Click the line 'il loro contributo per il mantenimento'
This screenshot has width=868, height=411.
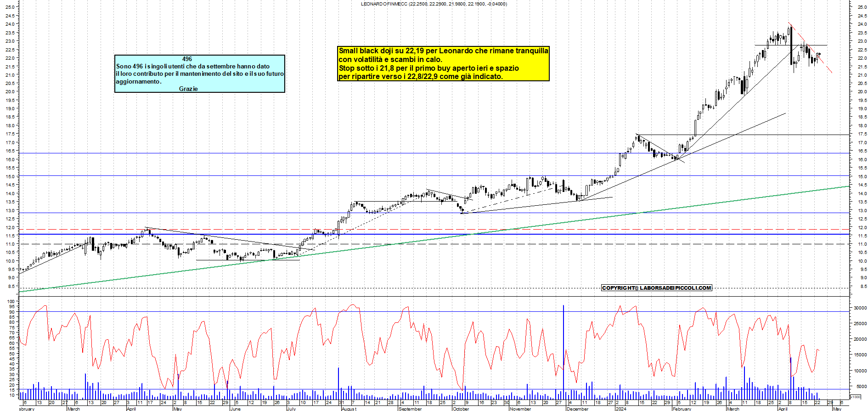click(200, 73)
